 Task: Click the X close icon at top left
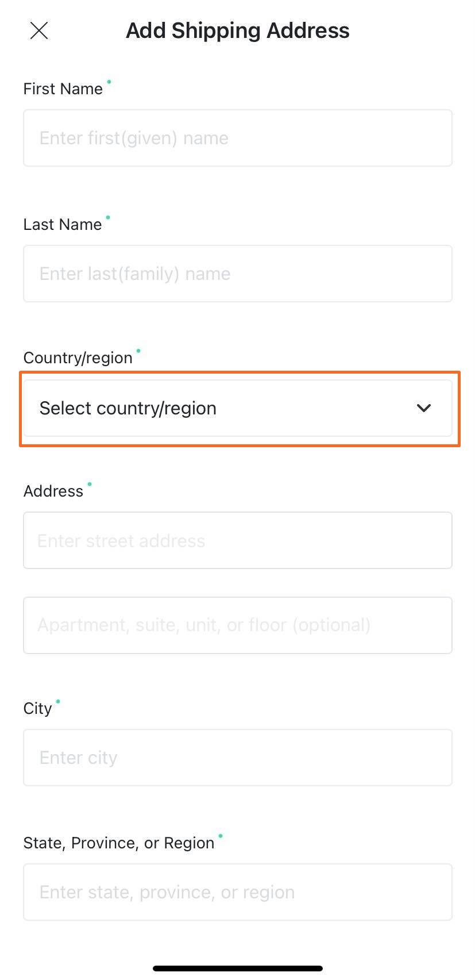(38, 30)
